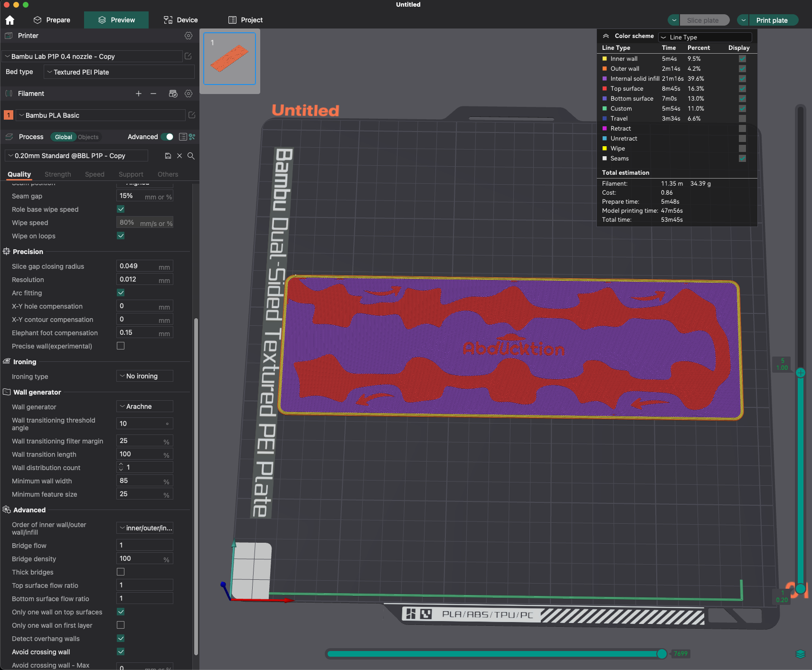Open printer settings gear icon
Image resolution: width=812 pixels, height=670 pixels.
click(189, 36)
